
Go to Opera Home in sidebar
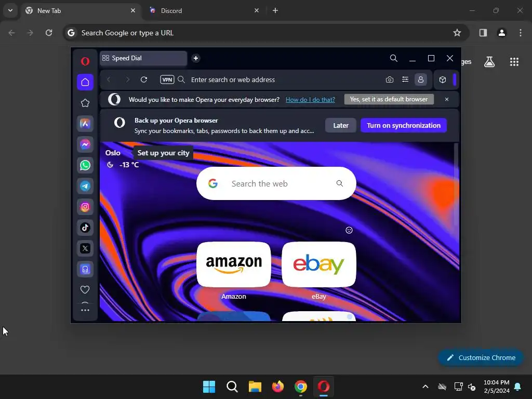85,82
